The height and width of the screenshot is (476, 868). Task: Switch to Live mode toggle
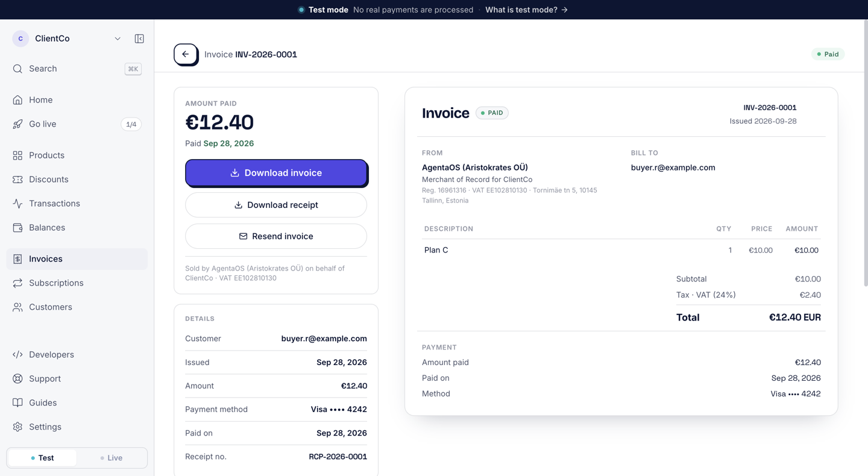[x=112, y=458]
